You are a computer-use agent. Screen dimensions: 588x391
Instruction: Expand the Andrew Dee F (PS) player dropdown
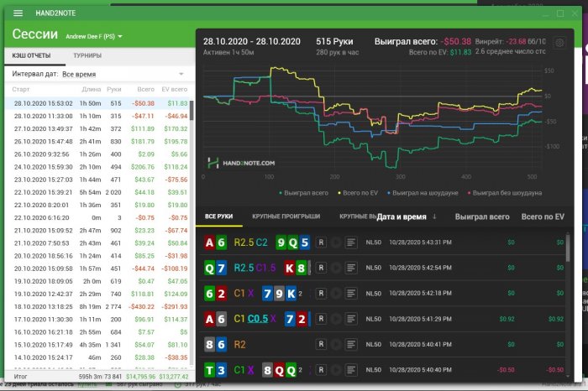click(94, 37)
